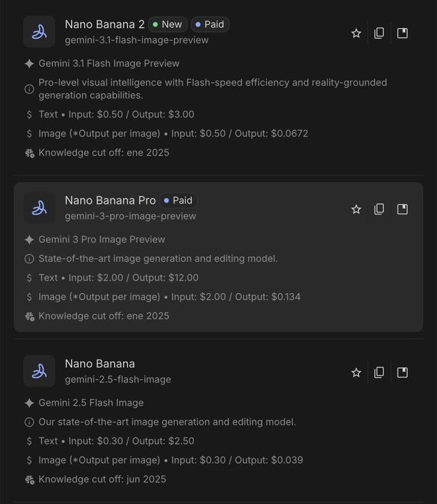The height and width of the screenshot is (504, 437).
Task: Copy the gemini-2.5-flash-image model ID
Action: [379, 372]
